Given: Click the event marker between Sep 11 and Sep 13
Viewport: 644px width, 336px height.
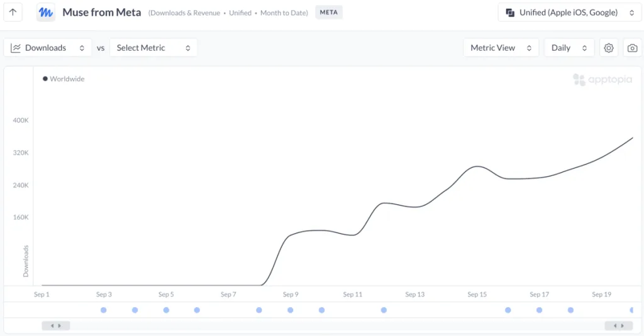Looking at the screenshot, I should (x=384, y=310).
